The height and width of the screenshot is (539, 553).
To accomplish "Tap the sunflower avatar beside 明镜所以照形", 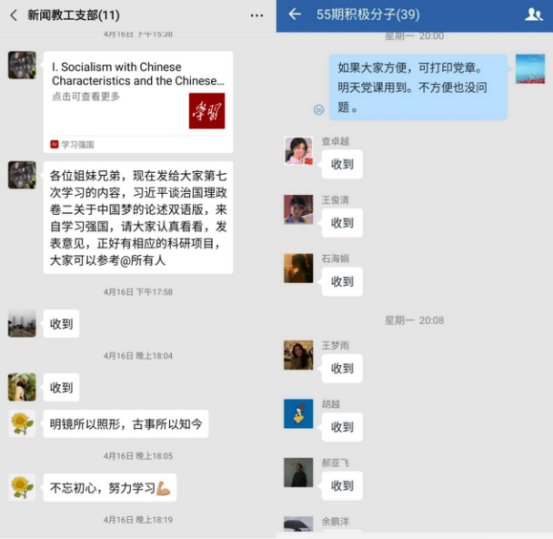I will click(x=22, y=423).
